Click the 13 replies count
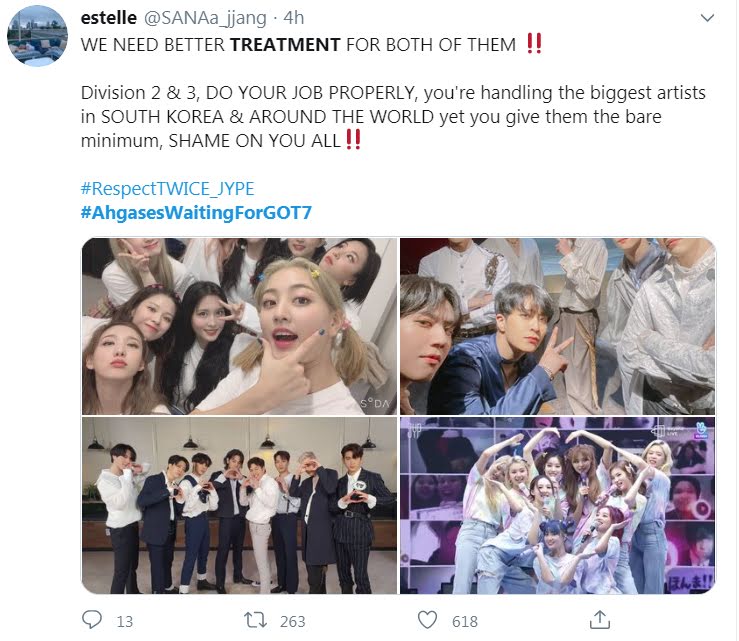739x641 pixels. [125, 622]
